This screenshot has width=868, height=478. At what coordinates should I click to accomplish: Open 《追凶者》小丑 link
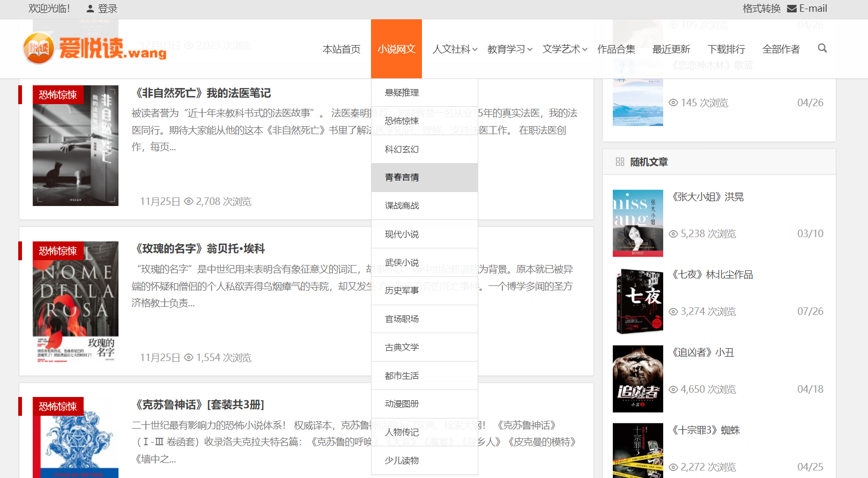(702, 352)
